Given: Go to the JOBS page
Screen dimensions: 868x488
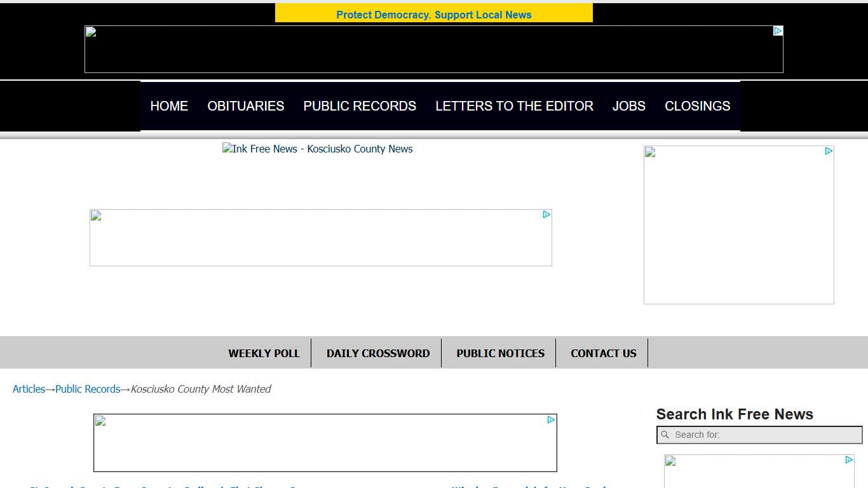Looking at the screenshot, I should pos(628,106).
